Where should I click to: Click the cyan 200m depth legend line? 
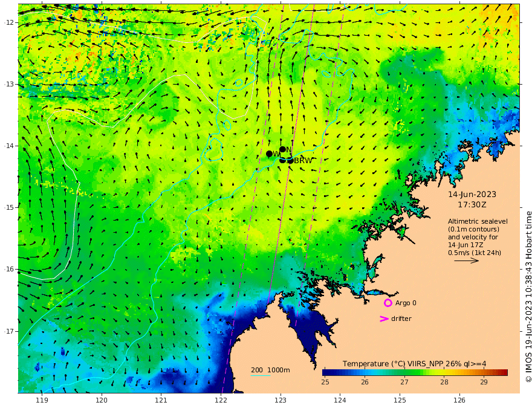[261, 375]
